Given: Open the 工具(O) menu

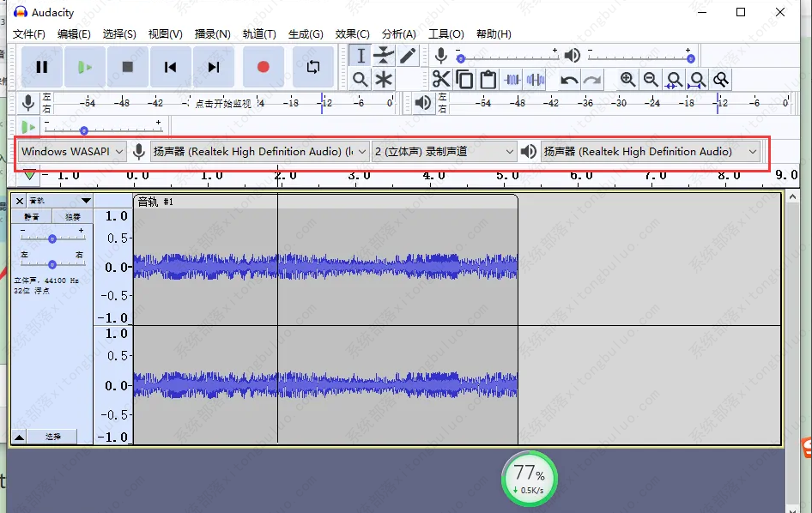Looking at the screenshot, I should (x=445, y=34).
